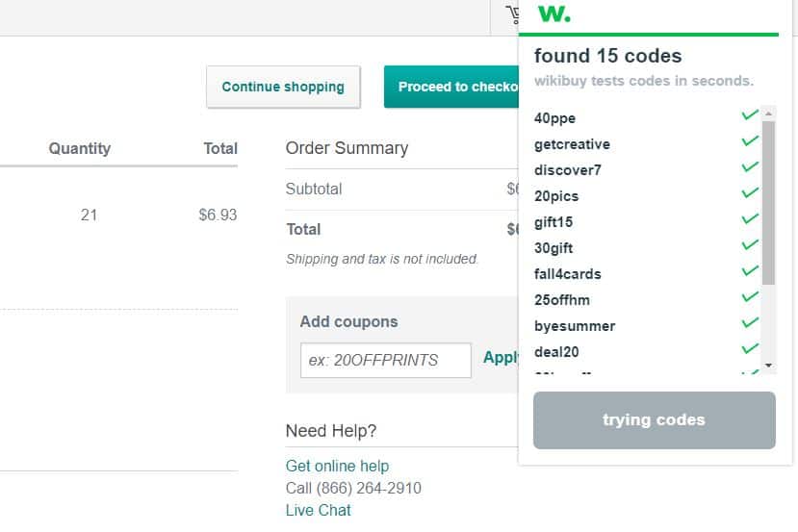Click the code list scroll up arrow
Image resolution: width=798 pixels, height=532 pixels.
pos(768,114)
